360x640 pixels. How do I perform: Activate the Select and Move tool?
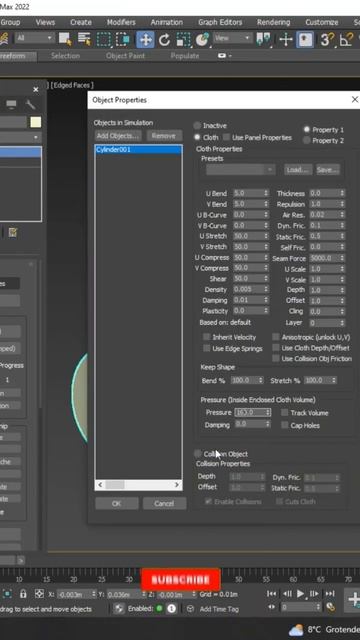tap(145, 39)
